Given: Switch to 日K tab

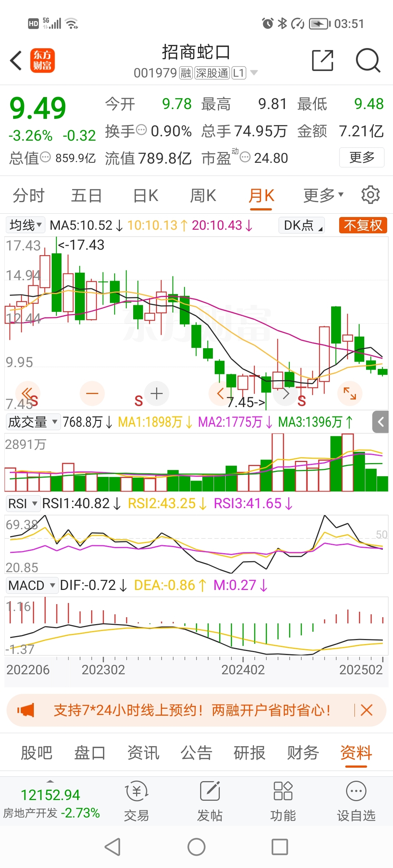Looking at the screenshot, I should (x=146, y=196).
